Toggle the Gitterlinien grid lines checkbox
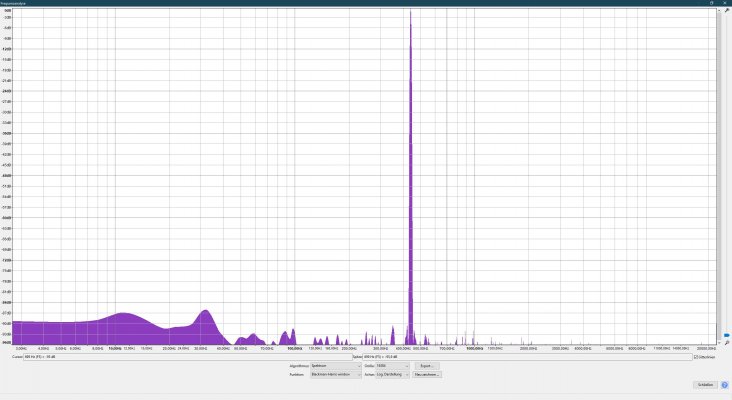732x400 pixels. point(696,357)
